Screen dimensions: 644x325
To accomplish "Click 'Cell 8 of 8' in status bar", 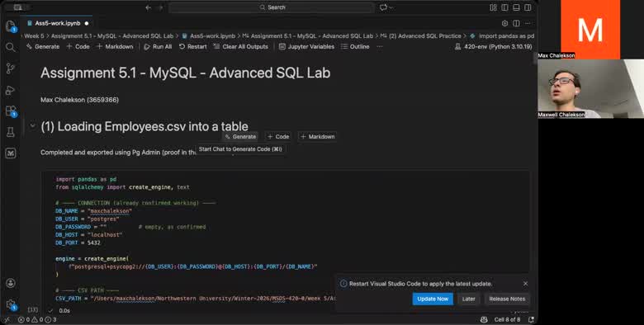I will (x=507, y=320).
